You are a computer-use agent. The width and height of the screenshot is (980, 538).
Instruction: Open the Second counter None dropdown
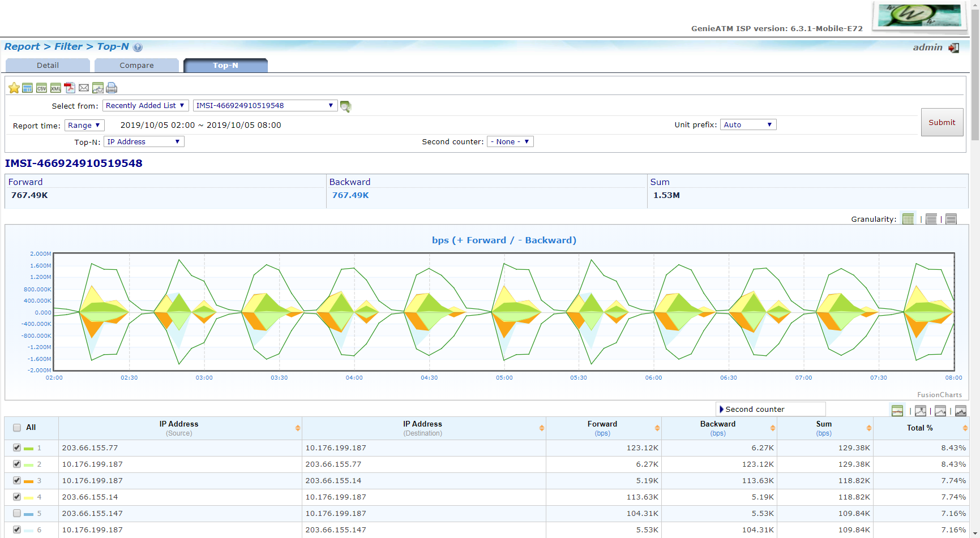click(510, 142)
